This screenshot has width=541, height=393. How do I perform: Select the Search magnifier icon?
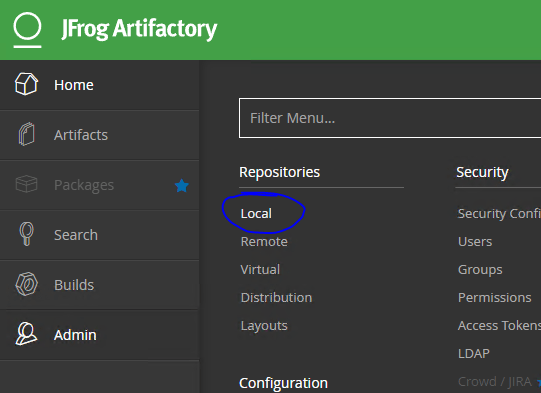[x=27, y=234]
